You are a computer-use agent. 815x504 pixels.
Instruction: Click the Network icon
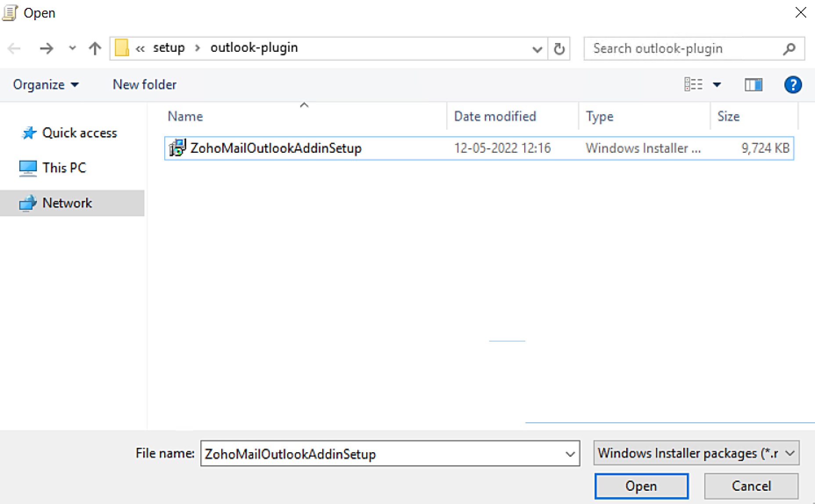click(28, 203)
